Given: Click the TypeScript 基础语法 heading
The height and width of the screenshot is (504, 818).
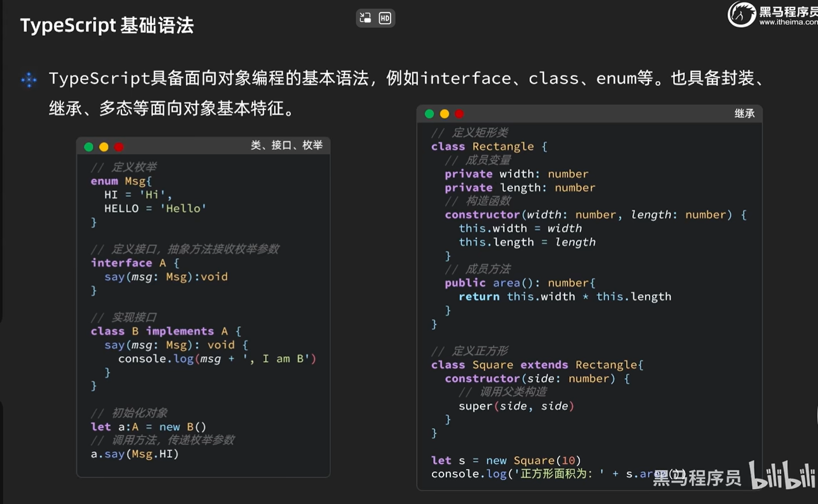Looking at the screenshot, I should pos(107,25).
